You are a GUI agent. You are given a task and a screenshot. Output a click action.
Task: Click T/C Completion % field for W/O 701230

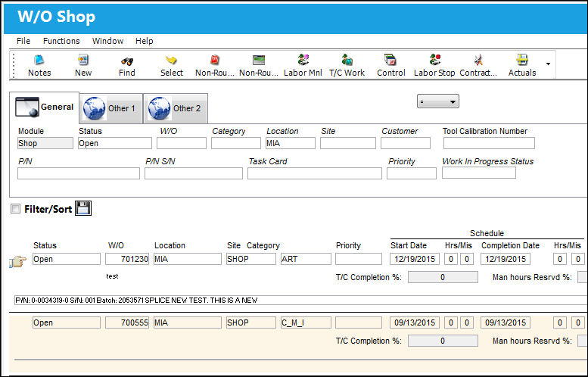coord(443,277)
